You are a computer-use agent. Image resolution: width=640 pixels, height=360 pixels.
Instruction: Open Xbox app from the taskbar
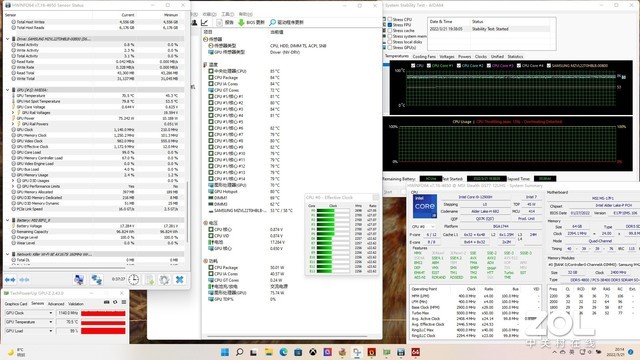pyautogui.click(x=313, y=352)
